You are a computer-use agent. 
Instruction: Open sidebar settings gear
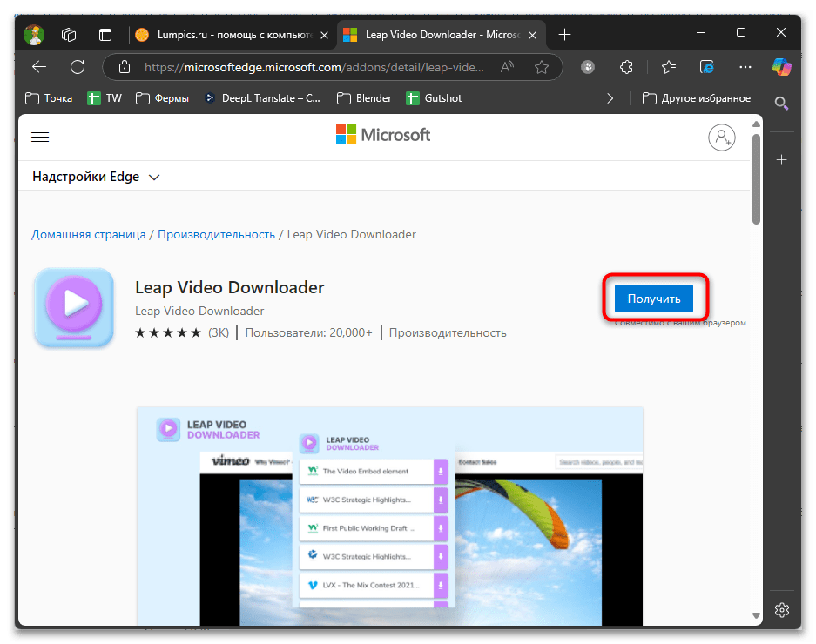(x=781, y=610)
